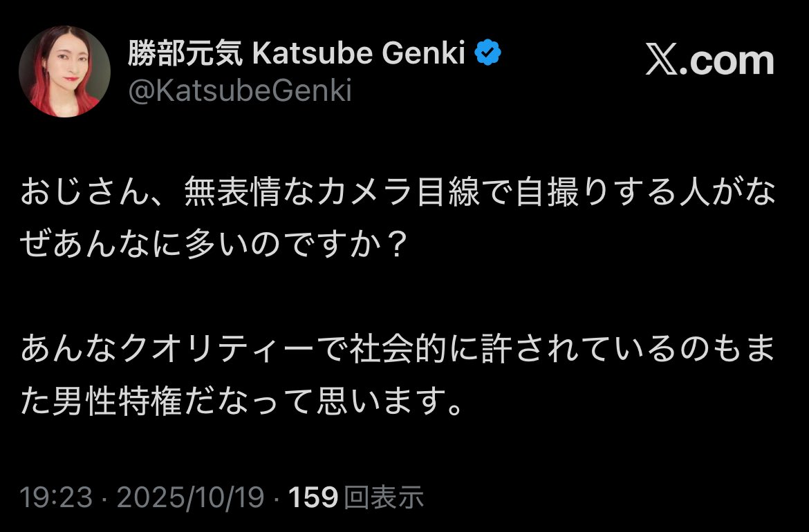Image resolution: width=809 pixels, height=532 pixels.
Task: Click the profile avatar photo
Action: 64,72
